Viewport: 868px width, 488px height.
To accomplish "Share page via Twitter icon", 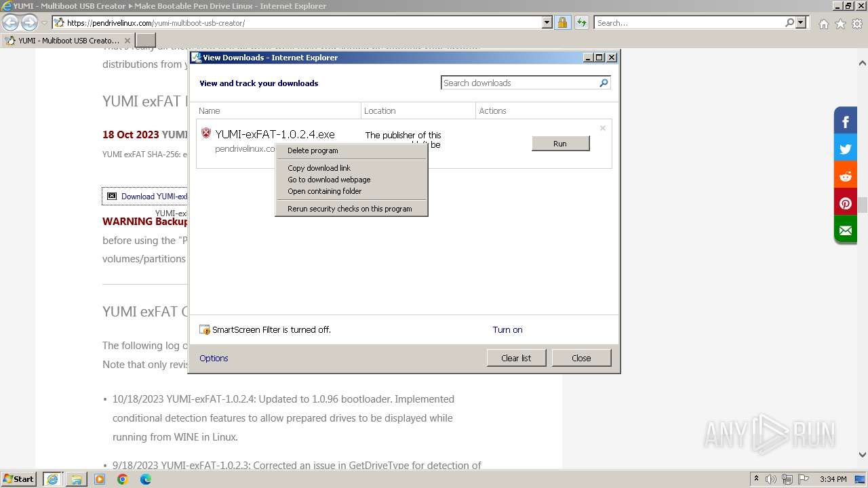I will click(846, 149).
